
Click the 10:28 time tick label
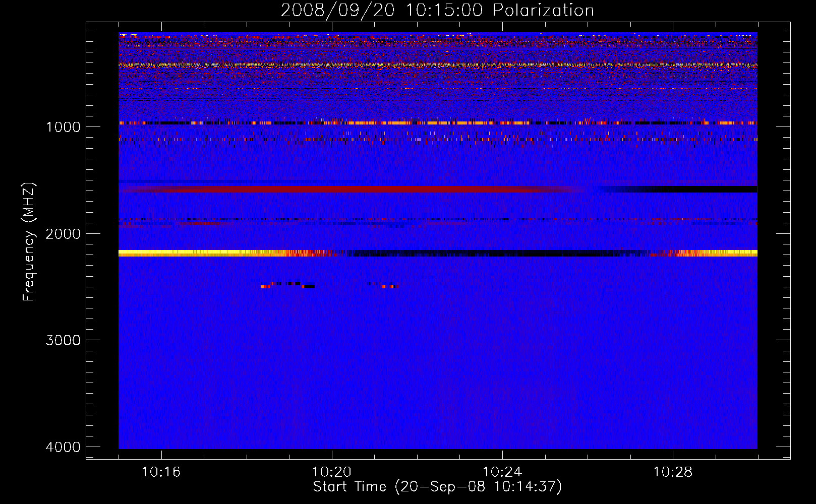point(673,472)
